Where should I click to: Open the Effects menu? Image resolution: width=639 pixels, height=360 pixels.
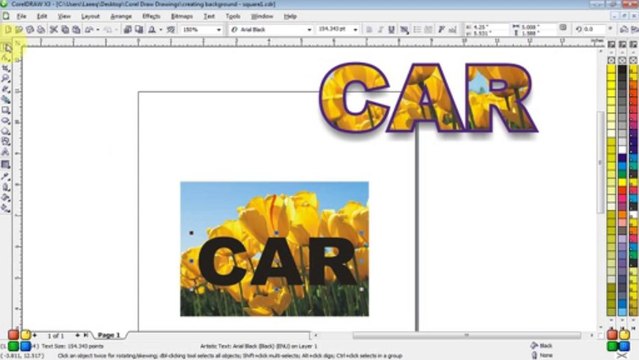(151, 16)
